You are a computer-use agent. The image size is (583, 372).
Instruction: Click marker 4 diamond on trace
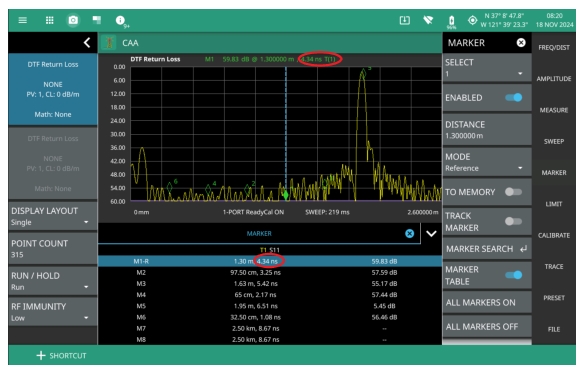pyautogui.click(x=208, y=190)
